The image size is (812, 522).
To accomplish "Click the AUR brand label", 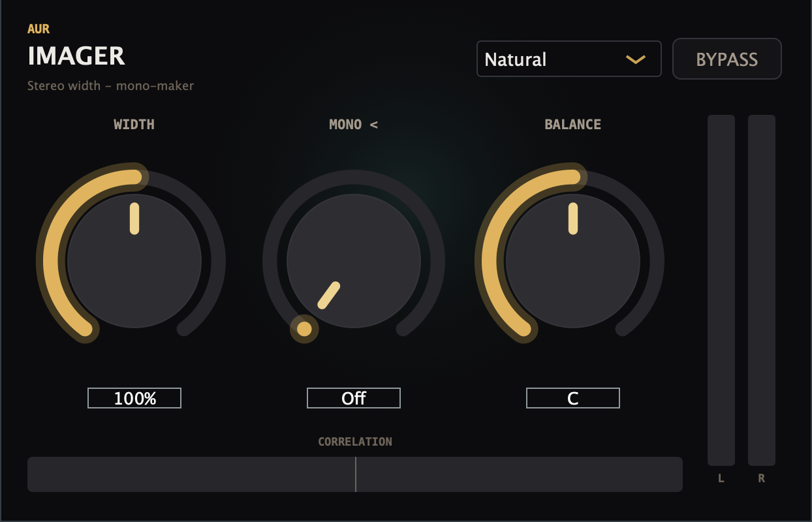I will [x=39, y=29].
